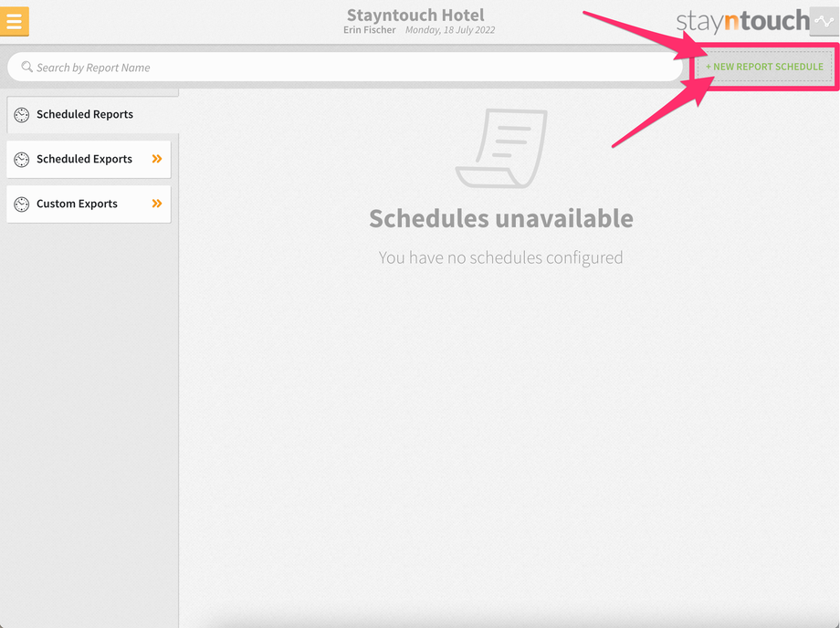Click the clock icon beside Scheduled Exports
The height and width of the screenshot is (628, 840).
tap(21, 160)
